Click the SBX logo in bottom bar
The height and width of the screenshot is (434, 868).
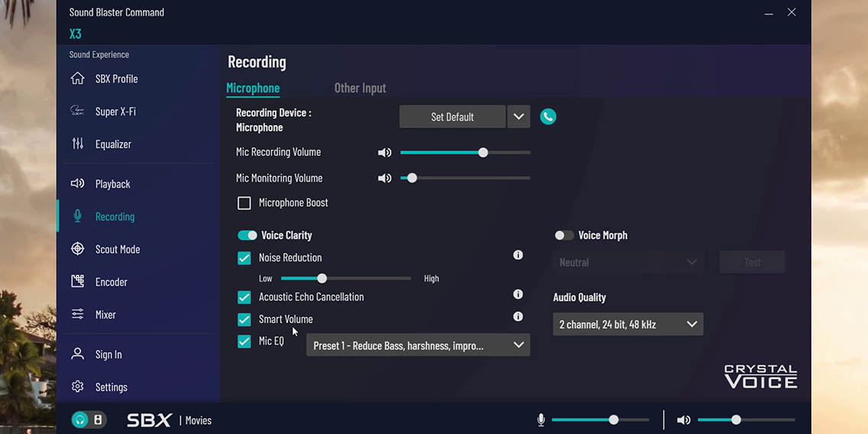click(150, 420)
